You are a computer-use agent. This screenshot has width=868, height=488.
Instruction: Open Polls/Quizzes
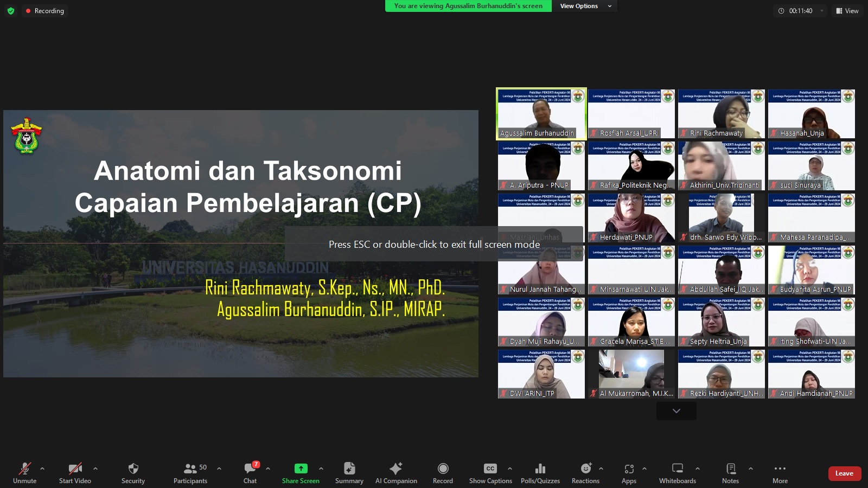(540, 473)
